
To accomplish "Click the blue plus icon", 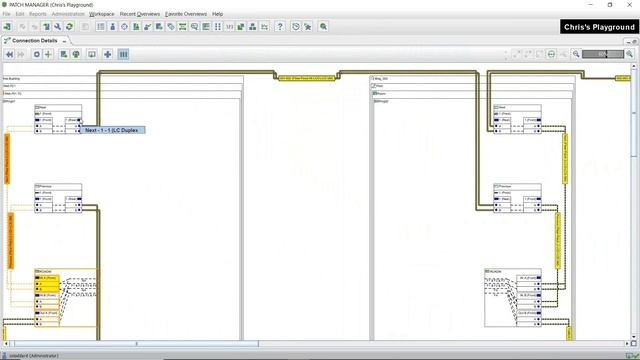I will coord(108,54).
